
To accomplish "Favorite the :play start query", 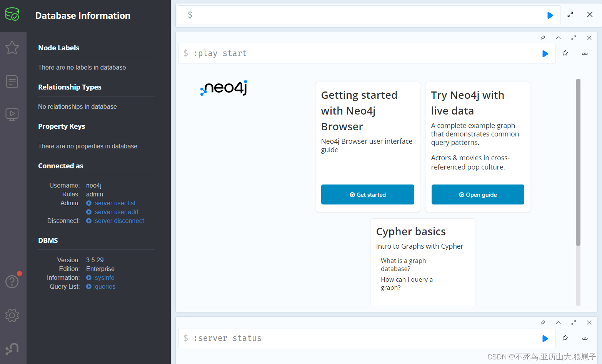I will click(x=565, y=53).
